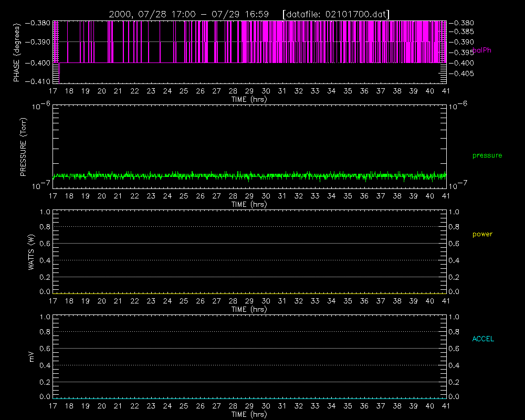Click TIME (hrs) label under phase plot
This screenshot has width=525, height=420.
pyautogui.click(x=249, y=99)
